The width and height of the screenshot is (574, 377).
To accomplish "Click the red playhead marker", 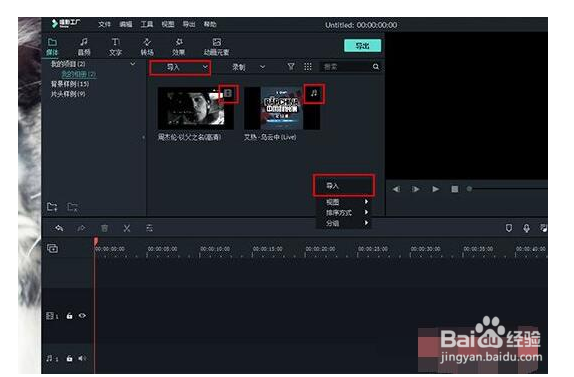I will click(x=96, y=242).
